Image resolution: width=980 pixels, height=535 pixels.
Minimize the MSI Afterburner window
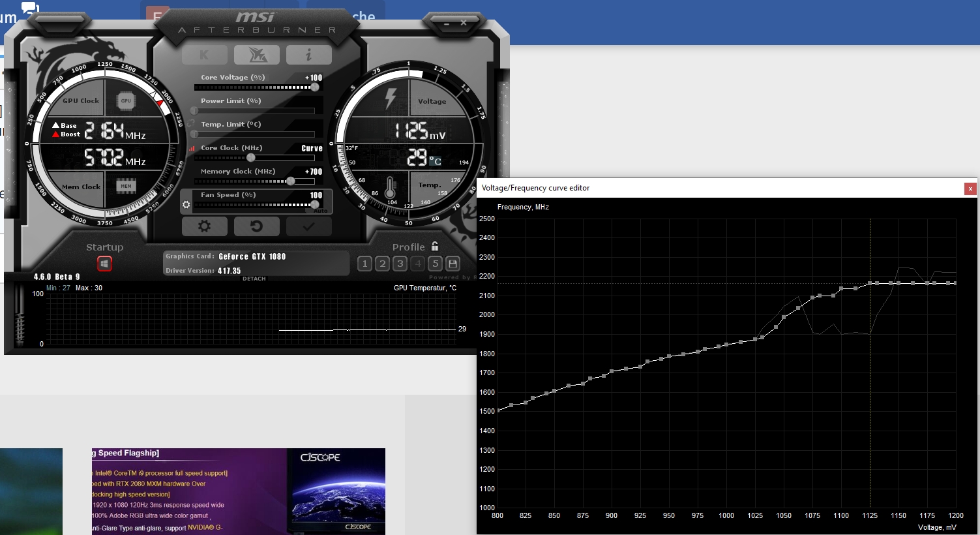coord(447,23)
